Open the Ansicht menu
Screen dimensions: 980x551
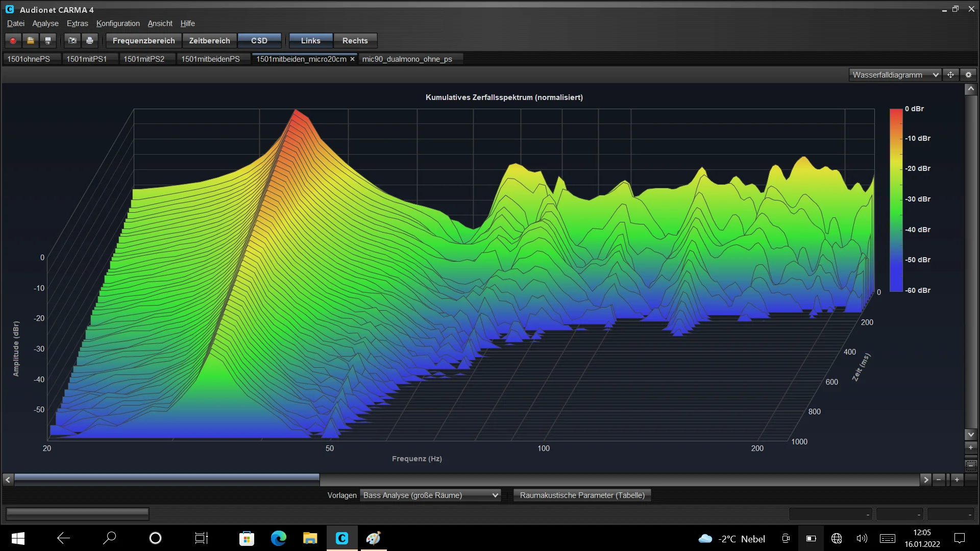[160, 23]
